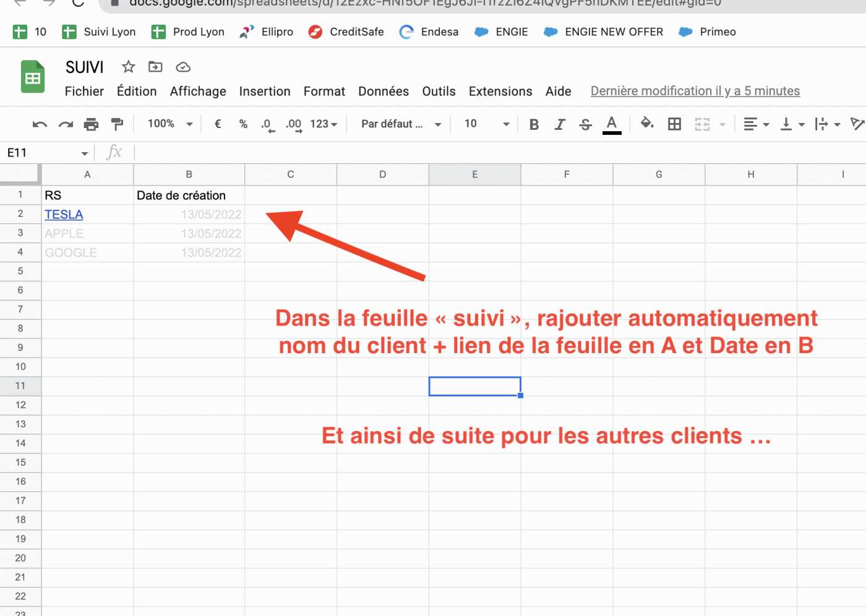Click the Print icon
Screen dimensions: 866x616
tap(91, 124)
